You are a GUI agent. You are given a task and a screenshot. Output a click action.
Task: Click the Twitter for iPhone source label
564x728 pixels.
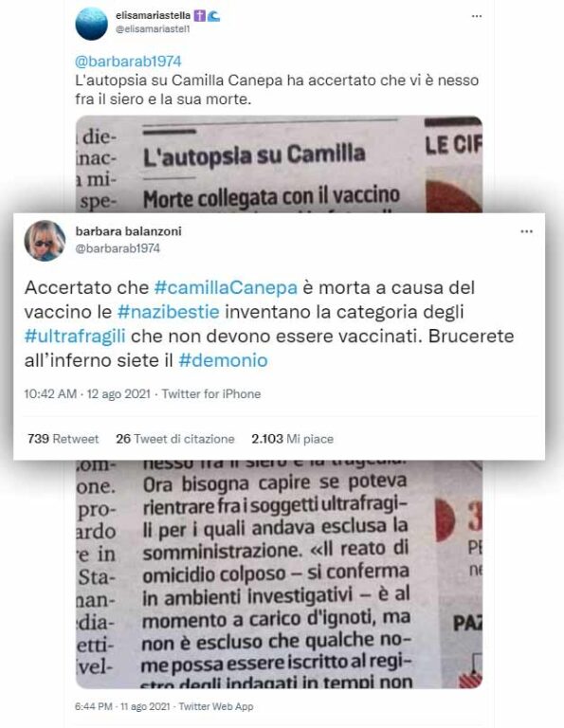(x=211, y=393)
